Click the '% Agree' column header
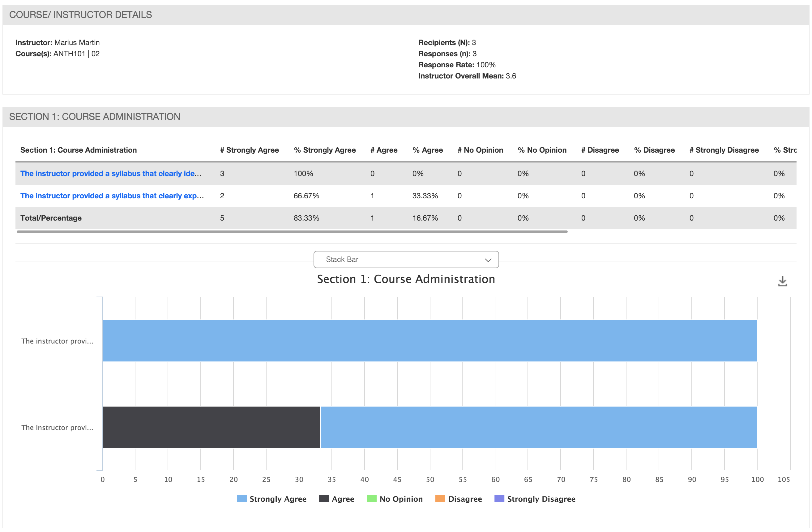This screenshot has height=532, width=812. point(428,150)
